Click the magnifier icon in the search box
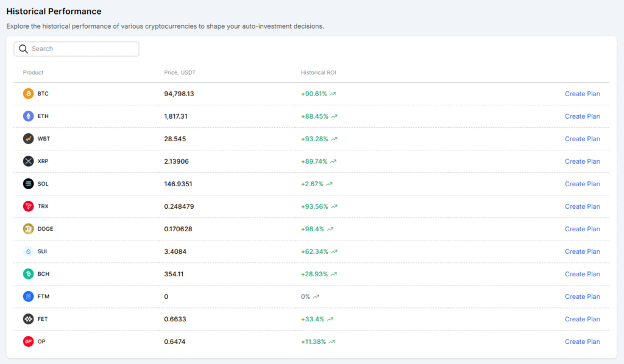The image size is (624, 364). [24, 49]
